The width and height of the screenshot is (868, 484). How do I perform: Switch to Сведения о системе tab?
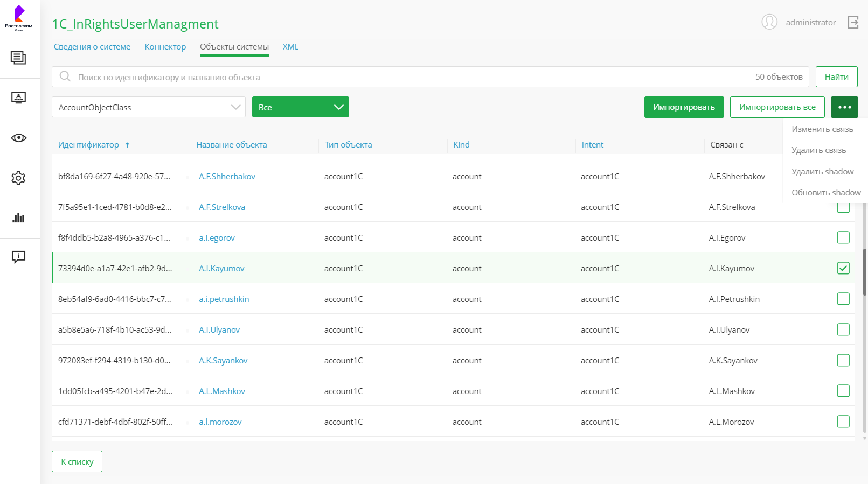click(x=92, y=47)
